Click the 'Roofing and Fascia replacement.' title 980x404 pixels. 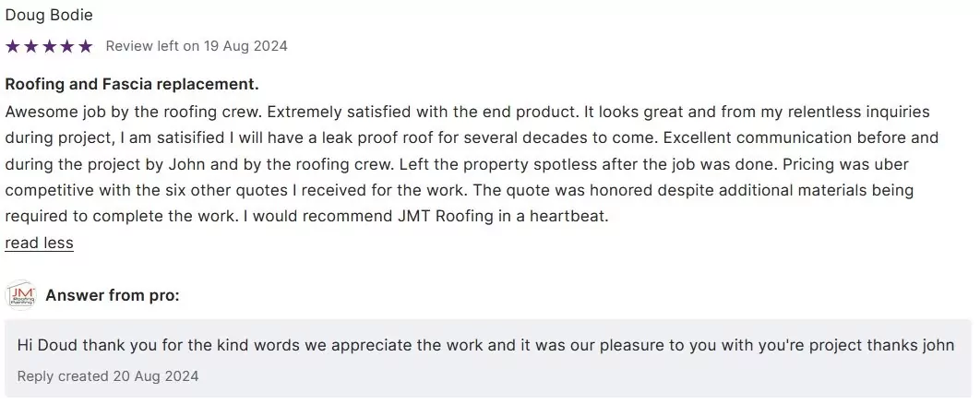[132, 84]
